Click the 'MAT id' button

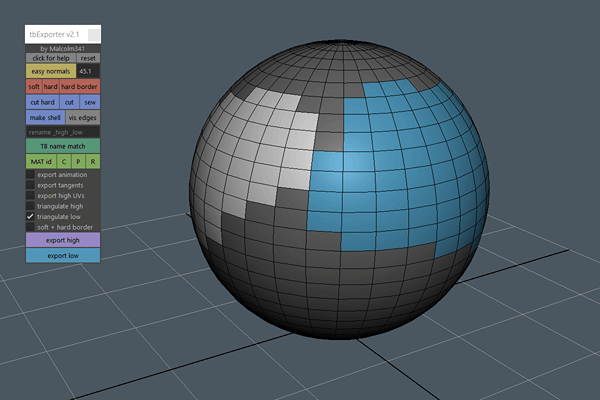(40, 161)
